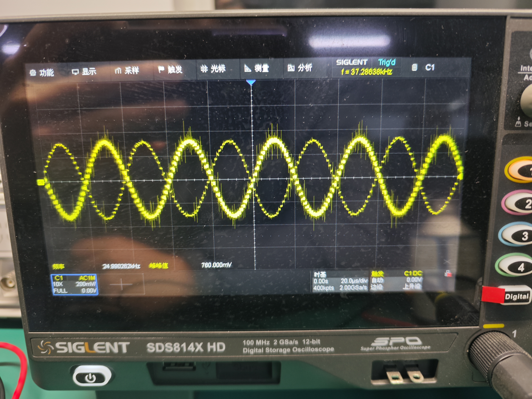Click the plus box to add a channel
Screen dimensions: 532x399
click(x=121, y=284)
